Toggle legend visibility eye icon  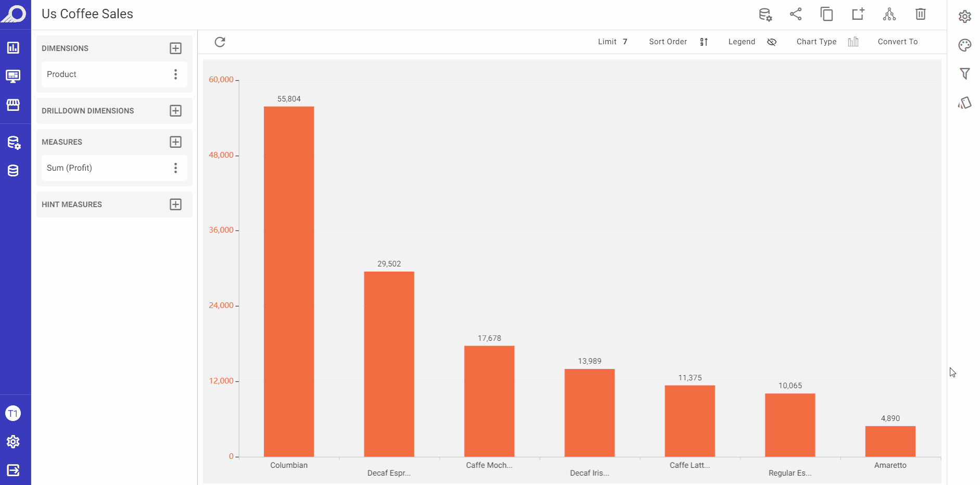pos(772,42)
